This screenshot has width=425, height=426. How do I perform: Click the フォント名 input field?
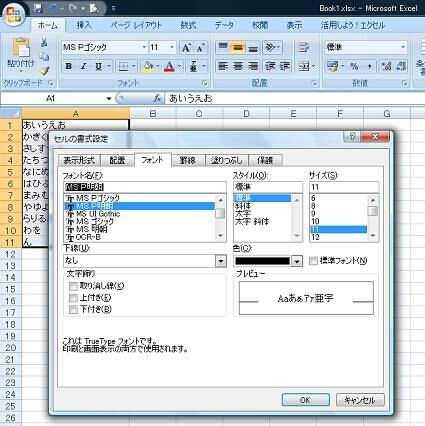(x=144, y=187)
